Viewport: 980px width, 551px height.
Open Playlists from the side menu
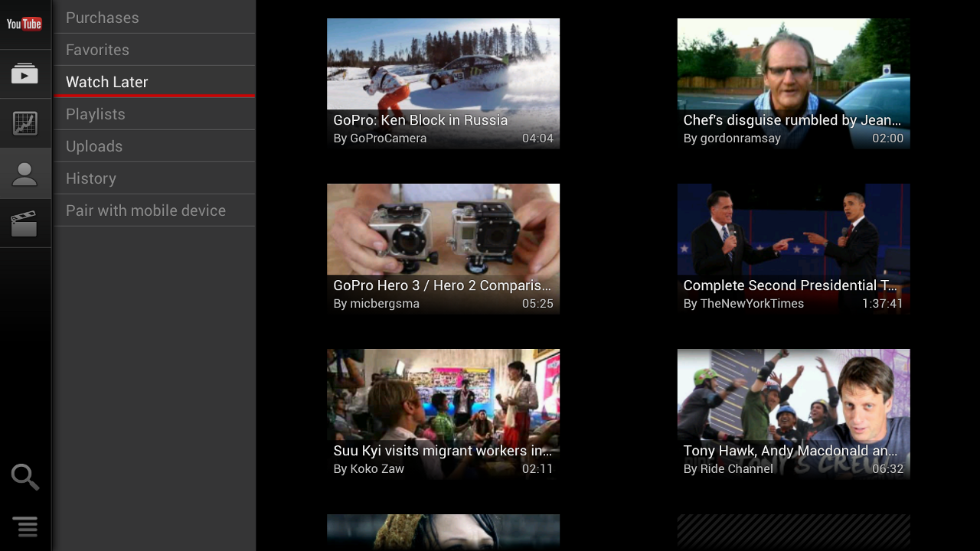coord(153,114)
